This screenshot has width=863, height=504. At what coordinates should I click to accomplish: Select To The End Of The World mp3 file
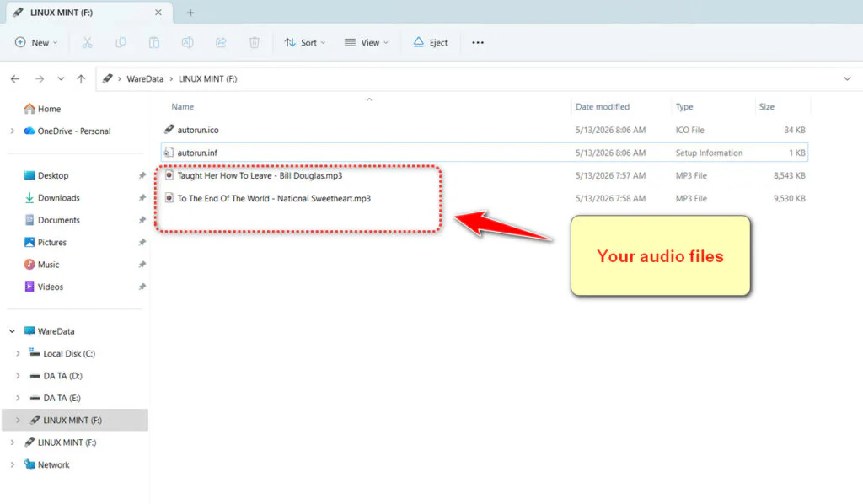(x=274, y=198)
